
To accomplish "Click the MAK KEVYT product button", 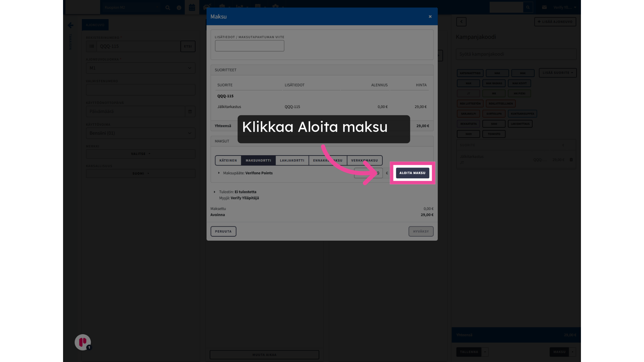I will 519,83.
